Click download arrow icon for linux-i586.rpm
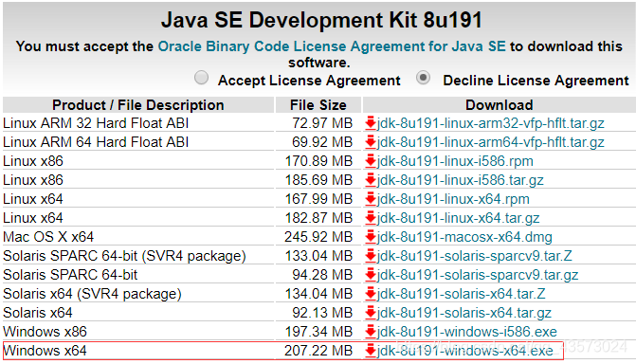The height and width of the screenshot is (364, 636). point(371,161)
